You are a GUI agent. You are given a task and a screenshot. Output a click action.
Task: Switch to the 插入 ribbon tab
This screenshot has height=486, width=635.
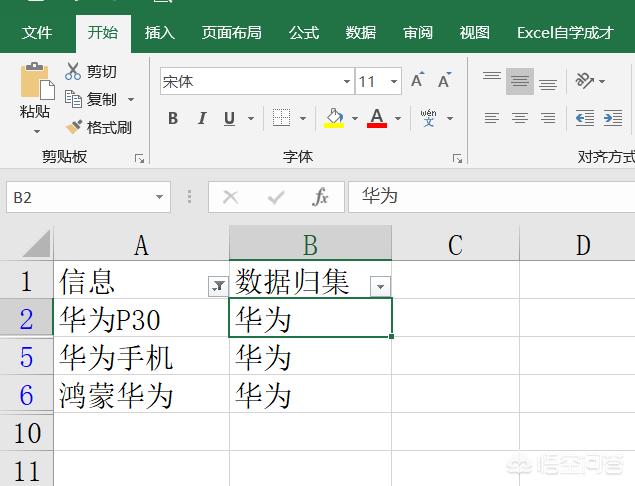[x=160, y=33]
